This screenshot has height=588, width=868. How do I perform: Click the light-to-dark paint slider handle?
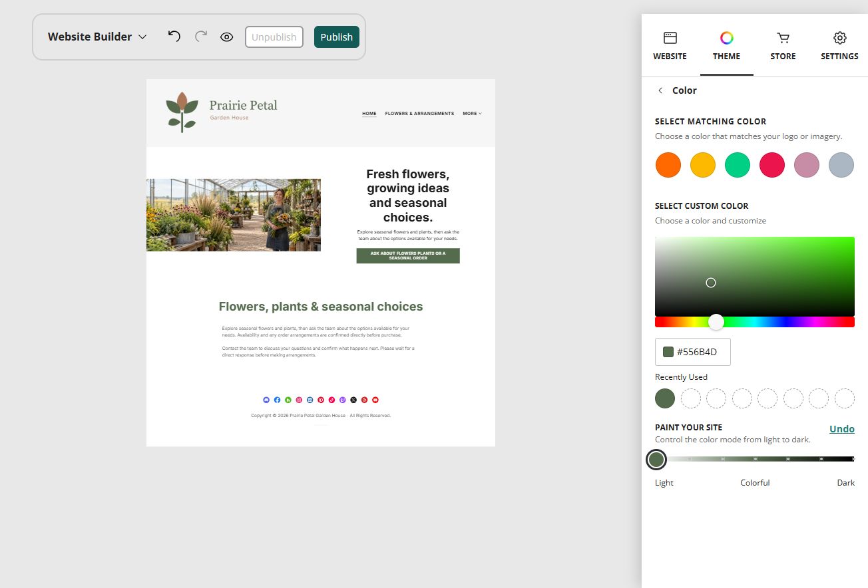point(656,459)
